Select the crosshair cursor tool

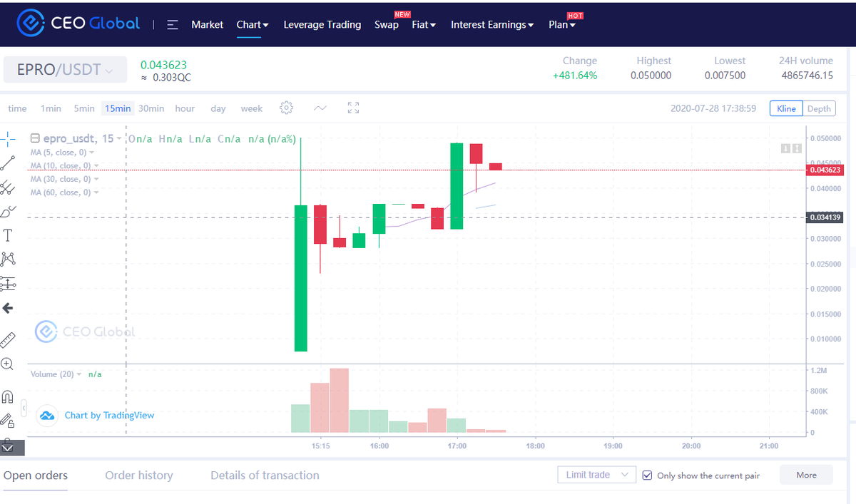coord(7,138)
